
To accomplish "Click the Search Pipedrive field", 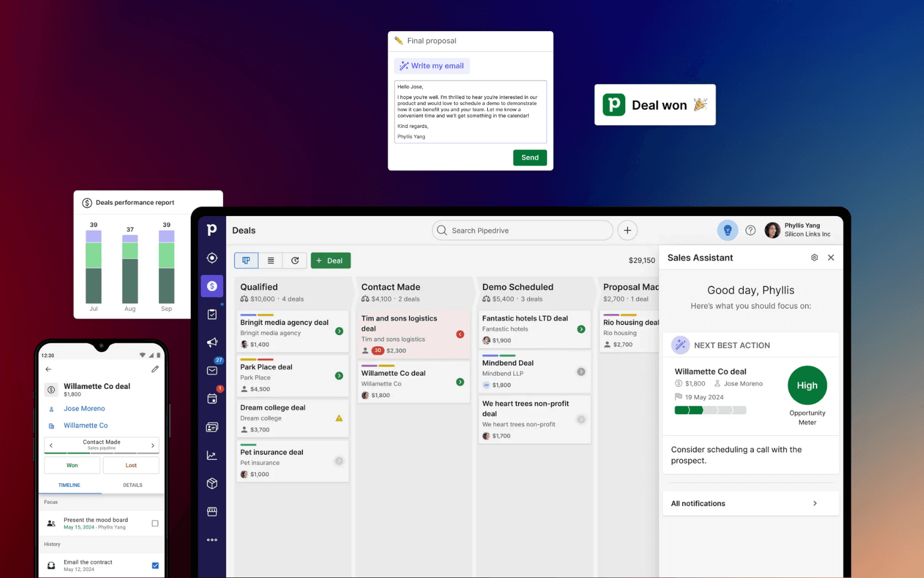I will pyautogui.click(x=523, y=230).
